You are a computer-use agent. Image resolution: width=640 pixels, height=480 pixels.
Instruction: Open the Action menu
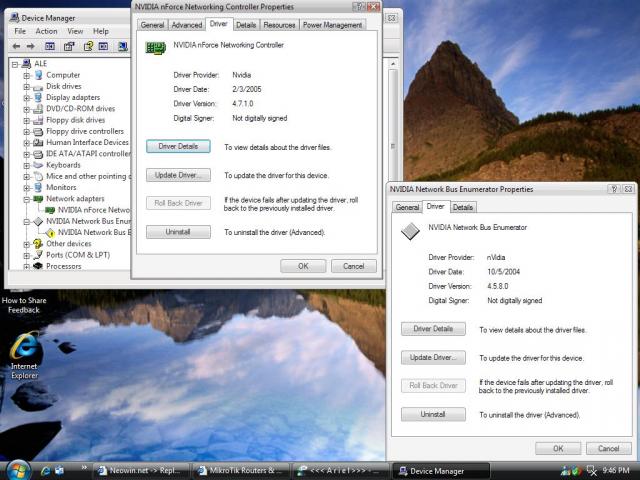(46, 31)
